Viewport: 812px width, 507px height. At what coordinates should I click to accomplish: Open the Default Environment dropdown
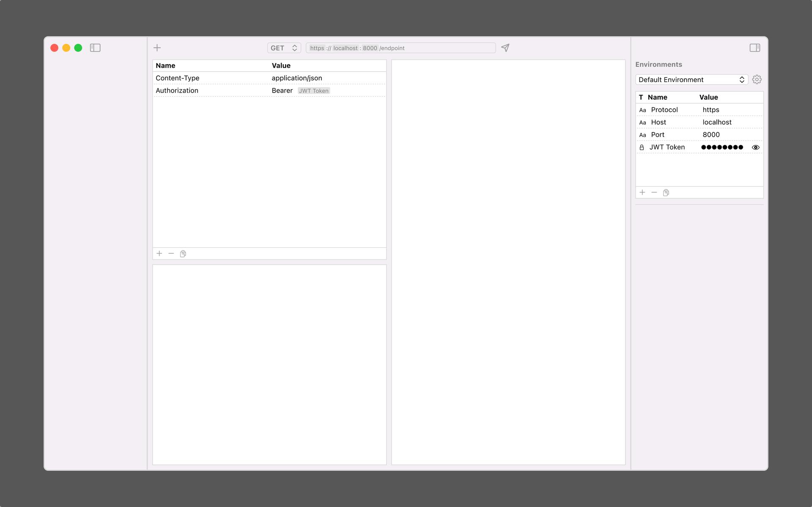[x=691, y=79]
